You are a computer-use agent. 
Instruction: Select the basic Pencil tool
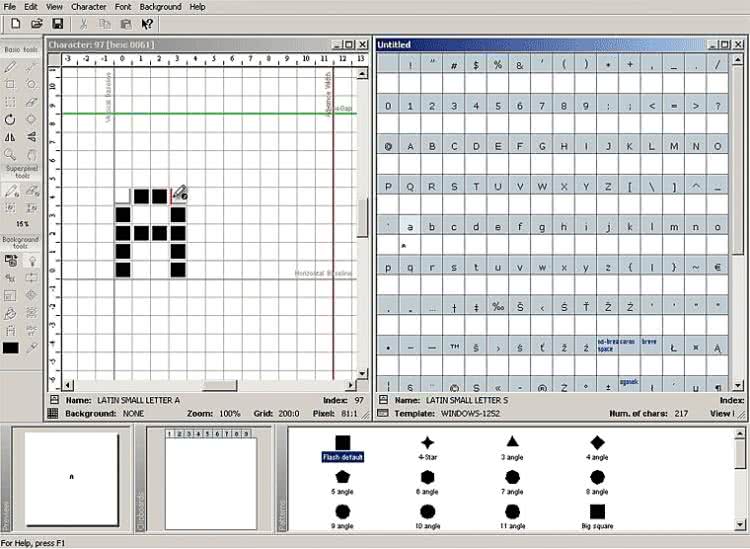click(10, 67)
